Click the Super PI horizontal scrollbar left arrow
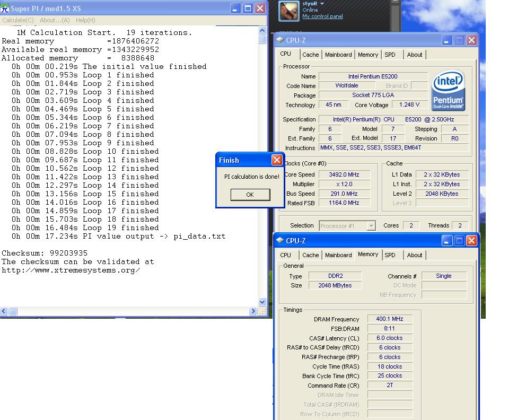This screenshot has width=517, height=420. pos(4,311)
